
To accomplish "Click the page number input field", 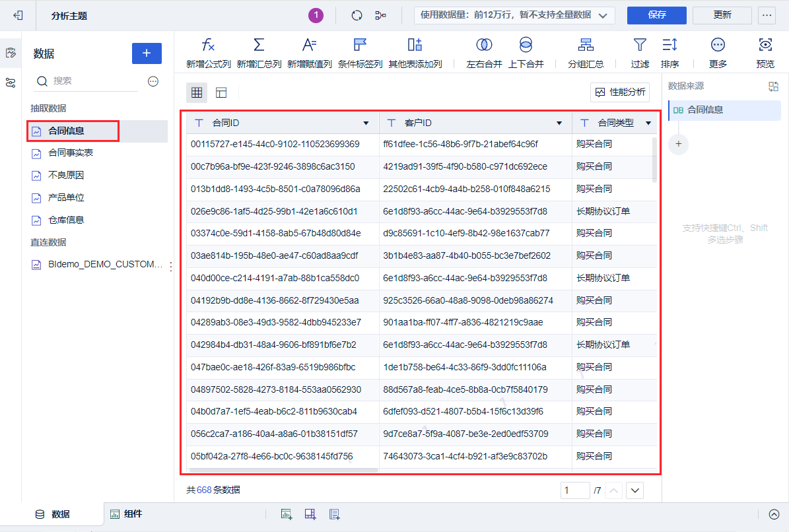I will pos(574,490).
